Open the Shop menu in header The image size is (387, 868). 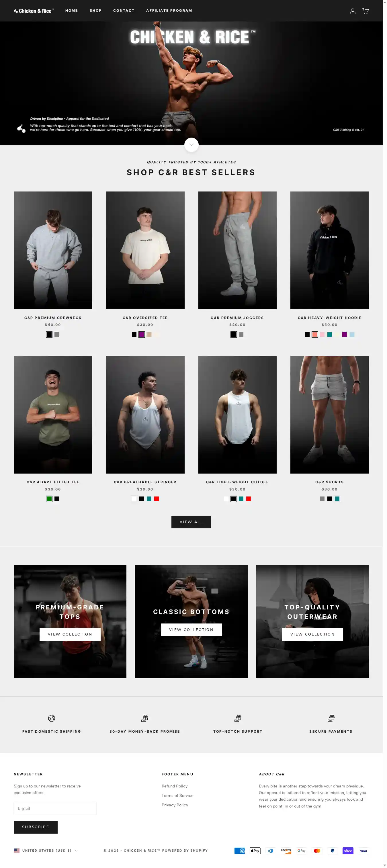(x=95, y=11)
